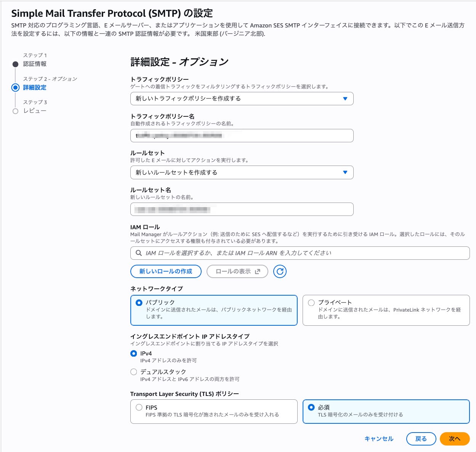Image resolution: width=476 pixels, height=452 pixels.
Task: Click キャンセル link
Action: click(379, 439)
